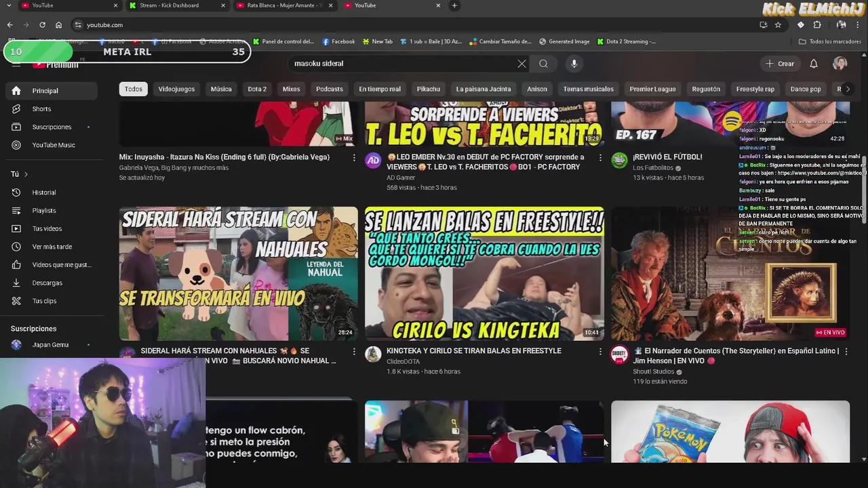868x488 pixels.
Task: Start voice search with microphone icon
Action: pyautogui.click(x=574, y=64)
